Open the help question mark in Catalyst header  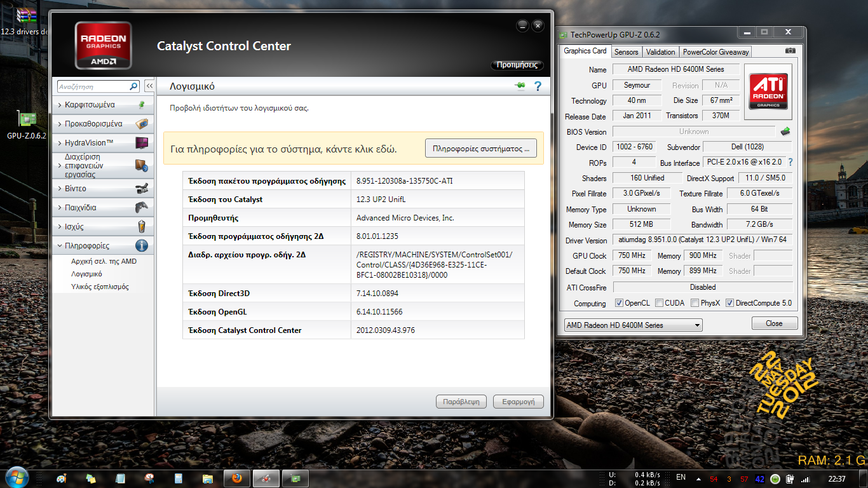[x=538, y=86]
